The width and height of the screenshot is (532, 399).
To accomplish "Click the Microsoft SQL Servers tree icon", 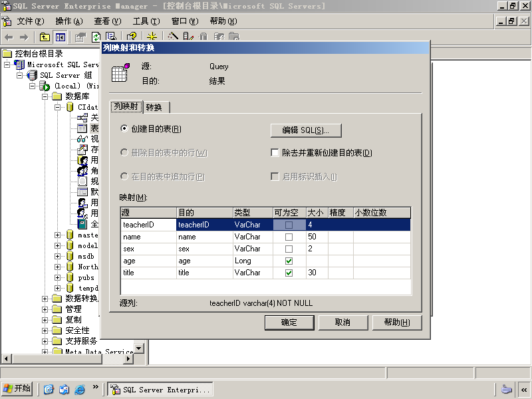I will tap(20, 65).
